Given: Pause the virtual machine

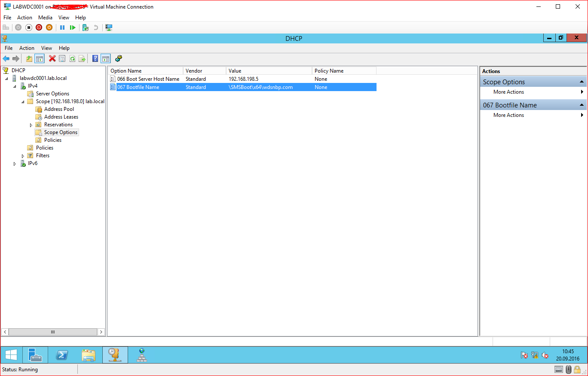Looking at the screenshot, I should 62,28.
